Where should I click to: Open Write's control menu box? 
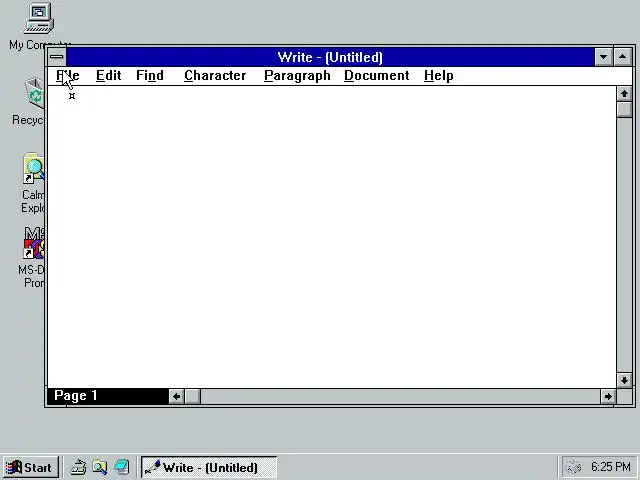57,57
